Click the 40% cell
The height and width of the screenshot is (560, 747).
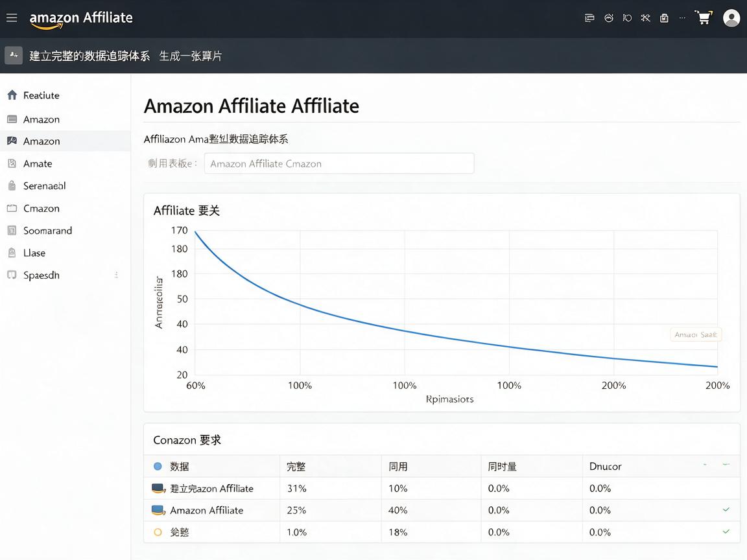[397, 511]
